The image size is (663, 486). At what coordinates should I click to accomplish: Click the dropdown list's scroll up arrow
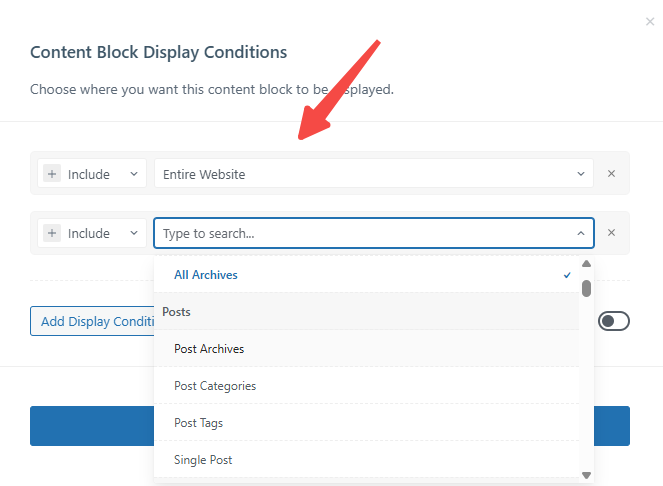pos(586,265)
